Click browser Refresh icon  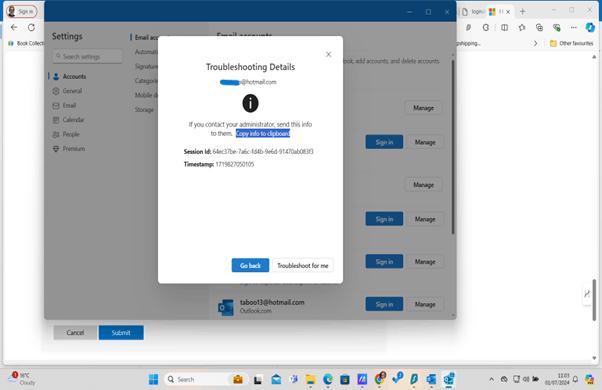pyautogui.click(x=31, y=27)
